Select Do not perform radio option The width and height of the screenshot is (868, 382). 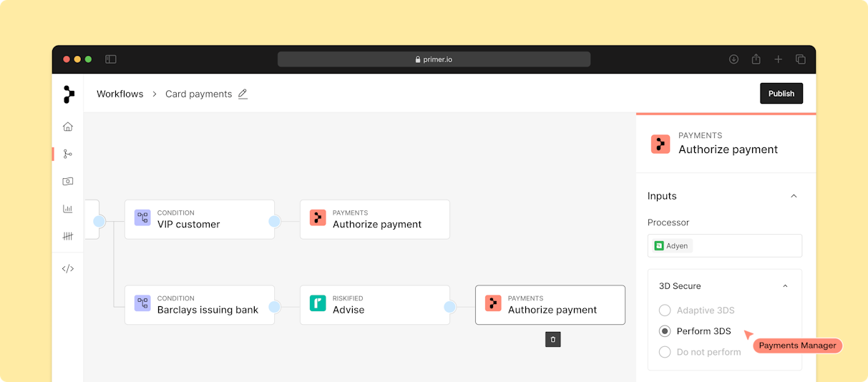point(665,352)
